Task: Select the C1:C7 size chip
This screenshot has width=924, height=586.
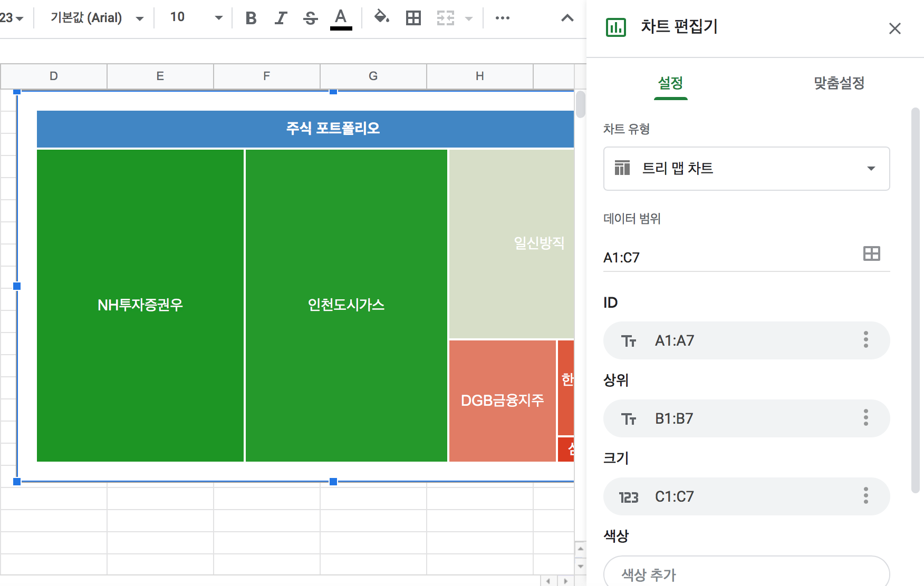Action: (747, 496)
